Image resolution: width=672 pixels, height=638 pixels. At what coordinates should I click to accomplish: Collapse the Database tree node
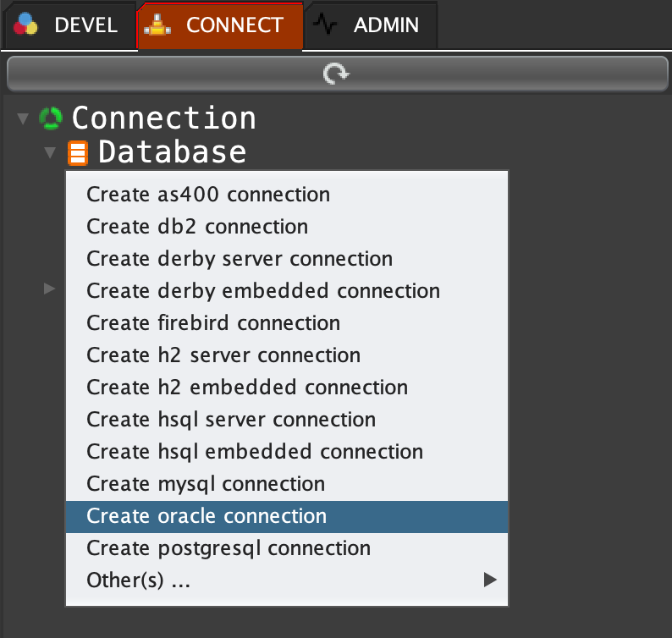pyautogui.click(x=50, y=153)
